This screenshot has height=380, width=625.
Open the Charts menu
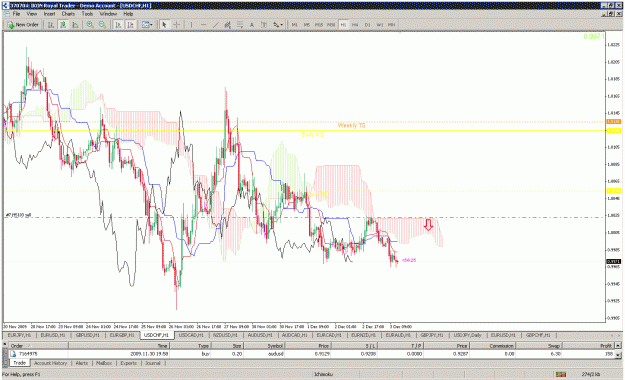68,14
